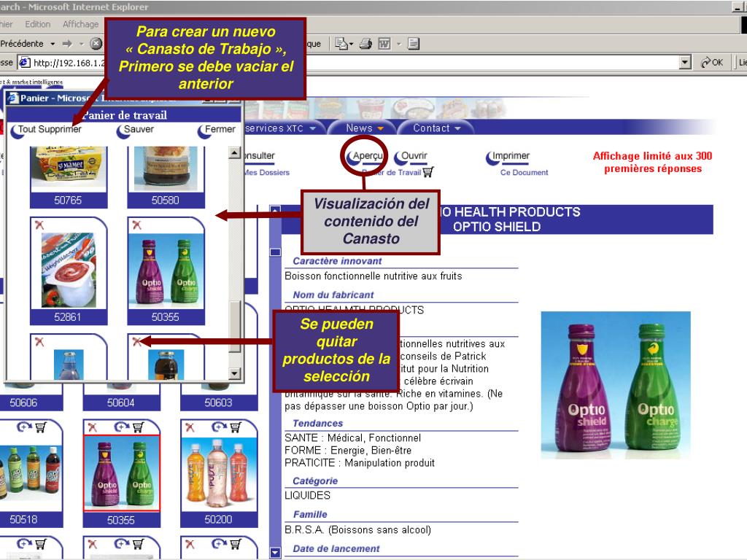Screen dimensions: 747x560
Task: Click the Ce Document link
Action: coord(524,172)
